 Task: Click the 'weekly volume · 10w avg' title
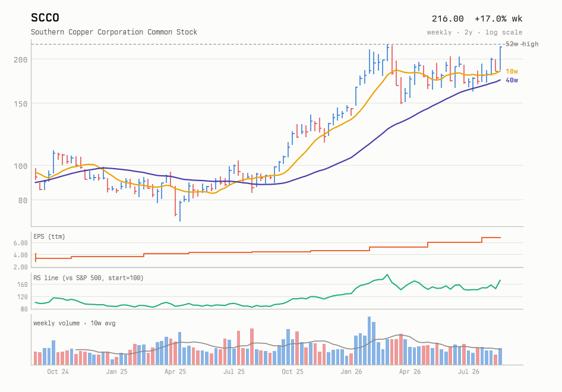tap(74, 323)
